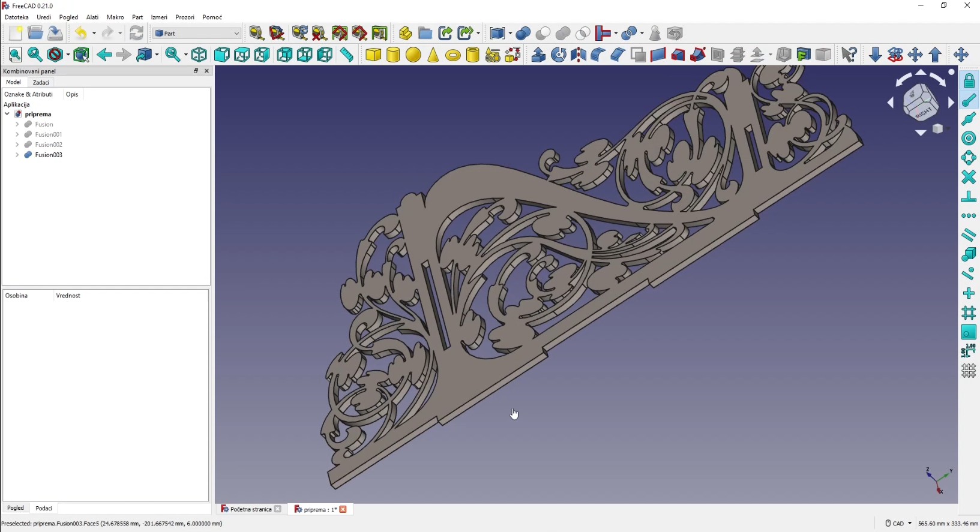Expand the Fusion003 tree item
Image resolution: width=980 pixels, height=532 pixels.
pyautogui.click(x=17, y=155)
